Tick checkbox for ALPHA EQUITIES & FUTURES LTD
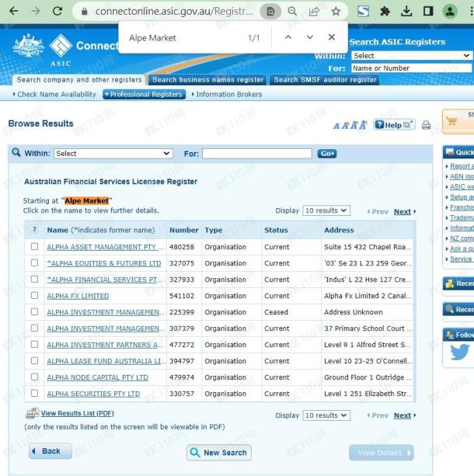 click(35, 262)
